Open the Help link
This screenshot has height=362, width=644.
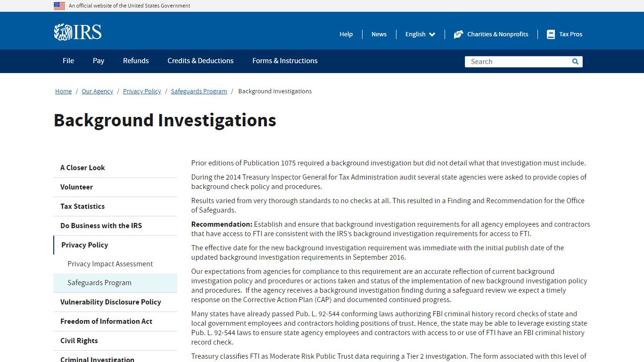346,34
